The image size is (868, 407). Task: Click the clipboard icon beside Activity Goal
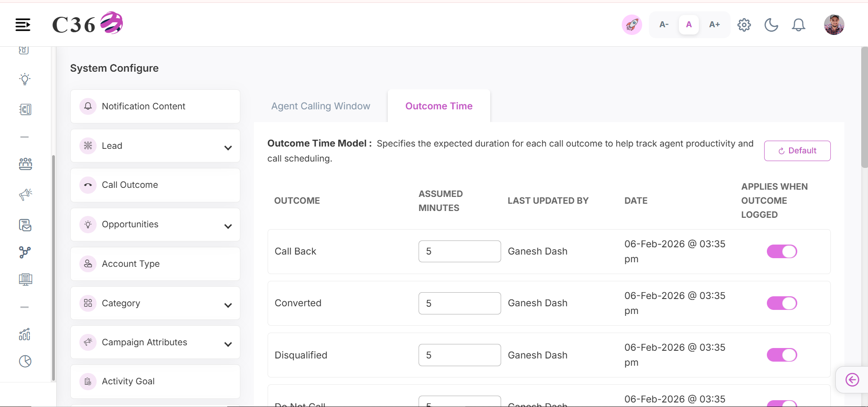tap(88, 382)
